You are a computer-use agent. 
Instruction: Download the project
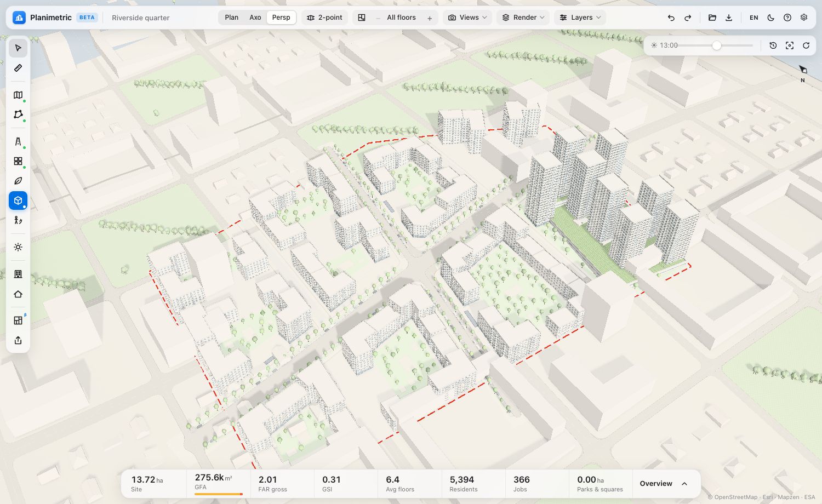click(729, 18)
